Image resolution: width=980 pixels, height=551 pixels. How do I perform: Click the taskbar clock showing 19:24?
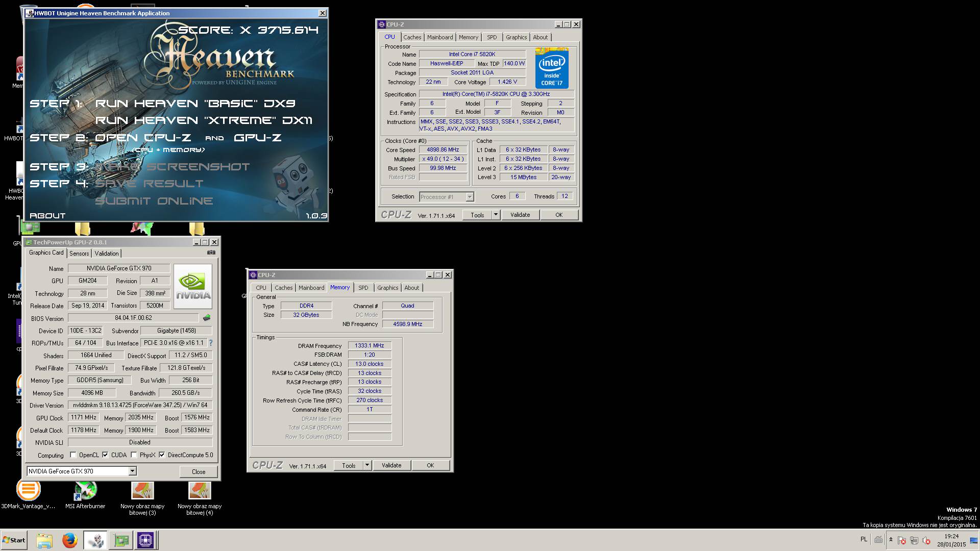tap(951, 536)
